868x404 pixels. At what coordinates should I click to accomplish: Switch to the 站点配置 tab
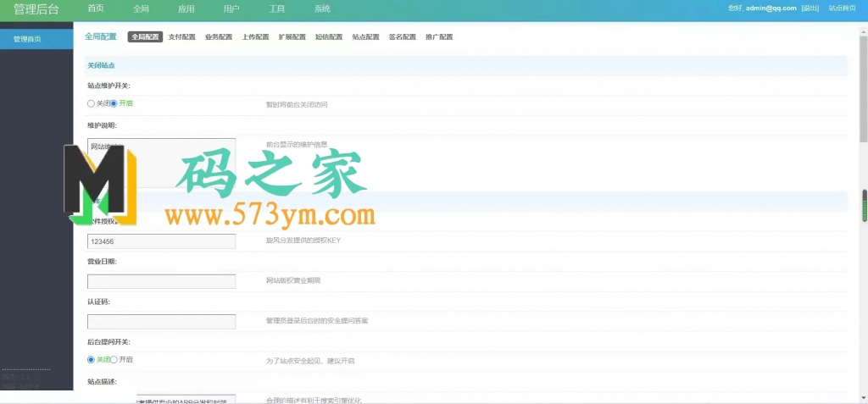coord(365,37)
